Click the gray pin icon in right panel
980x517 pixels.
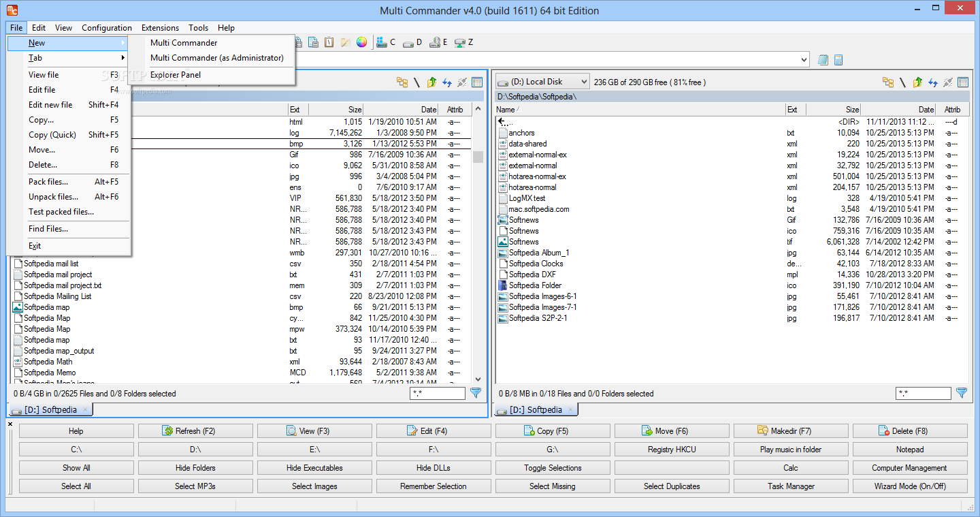[948, 82]
